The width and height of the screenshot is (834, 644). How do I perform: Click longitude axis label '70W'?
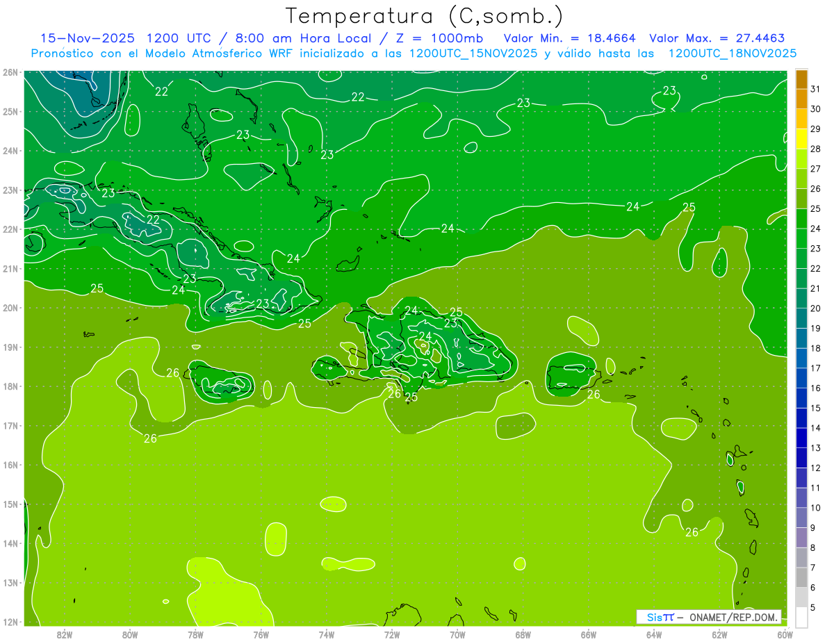coord(457,634)
